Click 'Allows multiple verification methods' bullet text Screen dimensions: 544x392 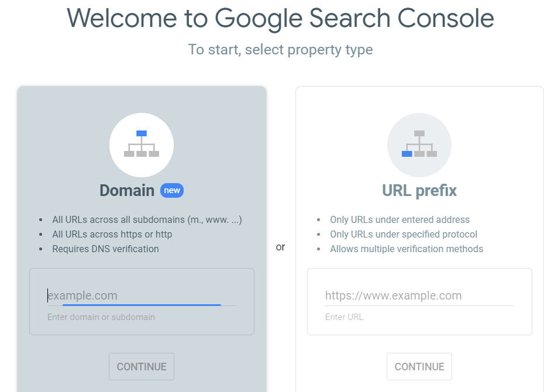(x=407, y=249)
